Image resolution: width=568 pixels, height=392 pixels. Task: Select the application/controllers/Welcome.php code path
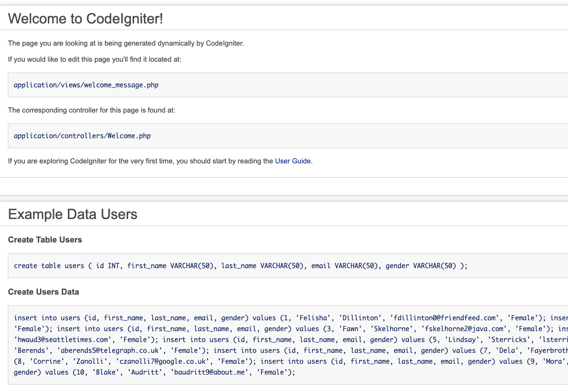pyautogui.click(x=82, y=136)
